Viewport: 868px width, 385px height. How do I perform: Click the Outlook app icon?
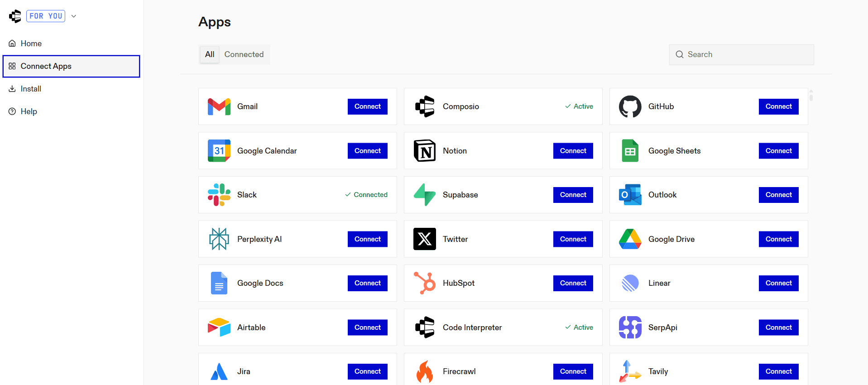point(630,195)
